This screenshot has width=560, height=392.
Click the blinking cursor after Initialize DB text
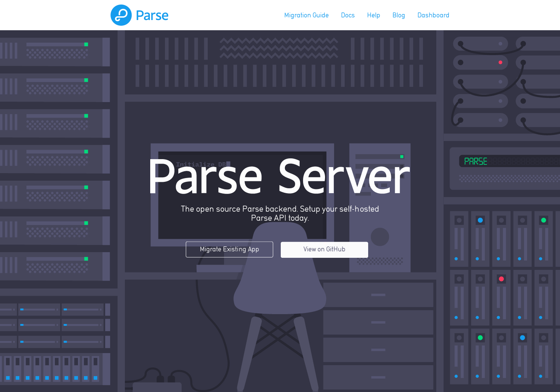[x=228, y=164]
